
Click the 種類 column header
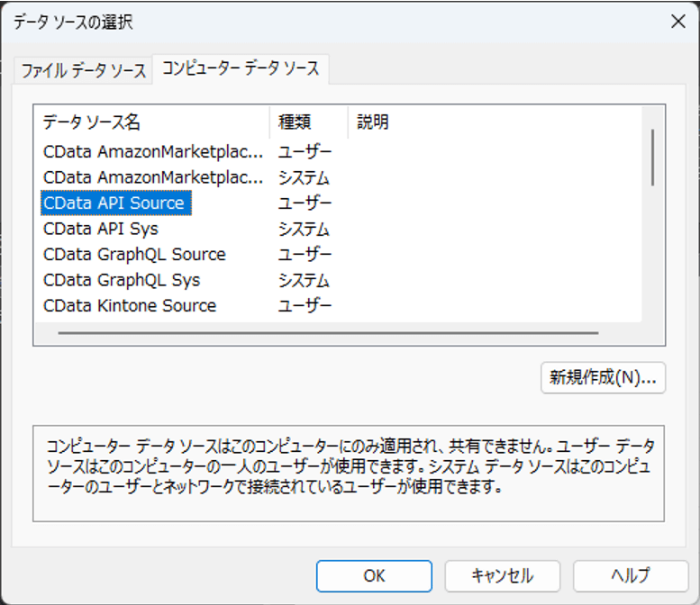pos(295,122)
